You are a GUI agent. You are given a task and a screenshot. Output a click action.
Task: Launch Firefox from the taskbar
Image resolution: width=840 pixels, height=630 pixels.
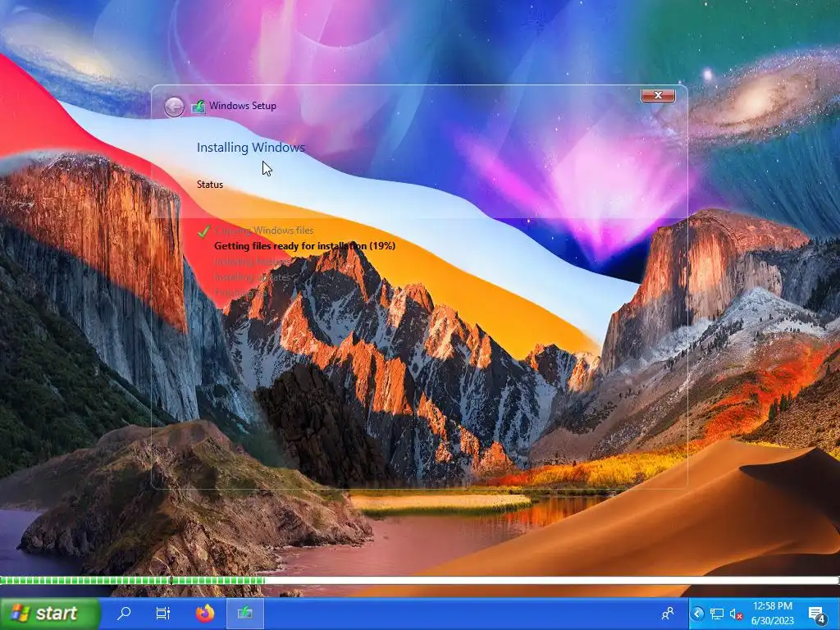pos(204,613)
